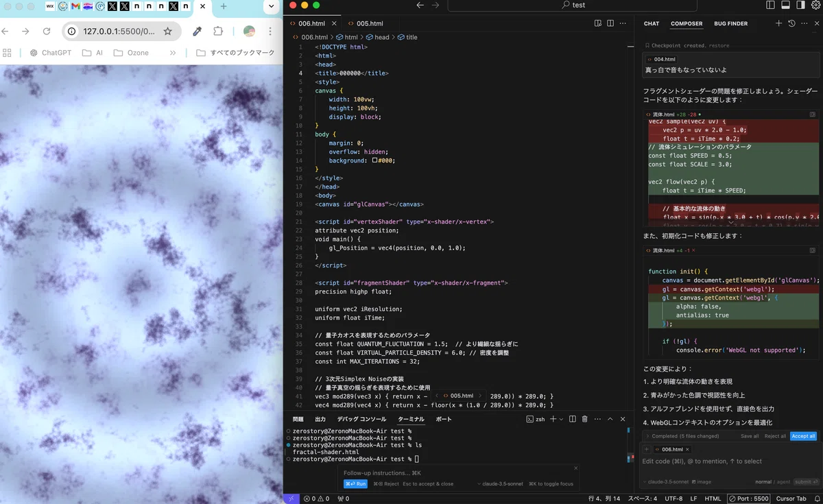Select html breadcrumb segment

(x=347, y=37)
